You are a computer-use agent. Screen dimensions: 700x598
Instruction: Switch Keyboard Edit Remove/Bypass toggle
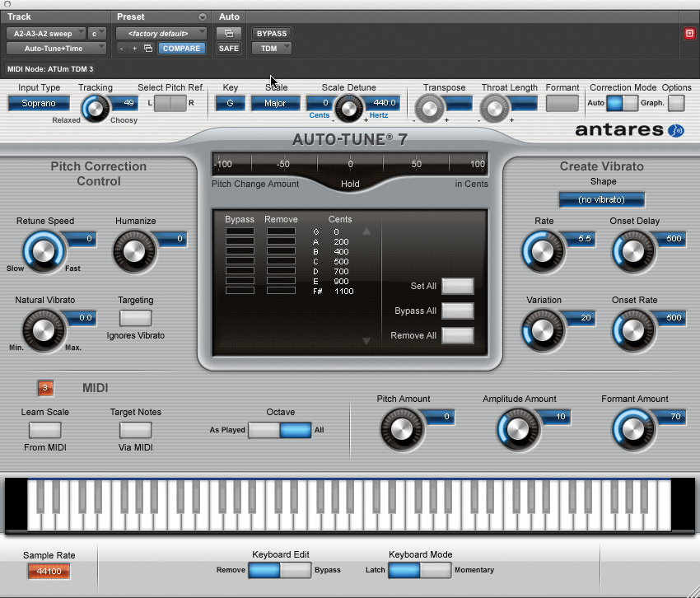point(280,570)
